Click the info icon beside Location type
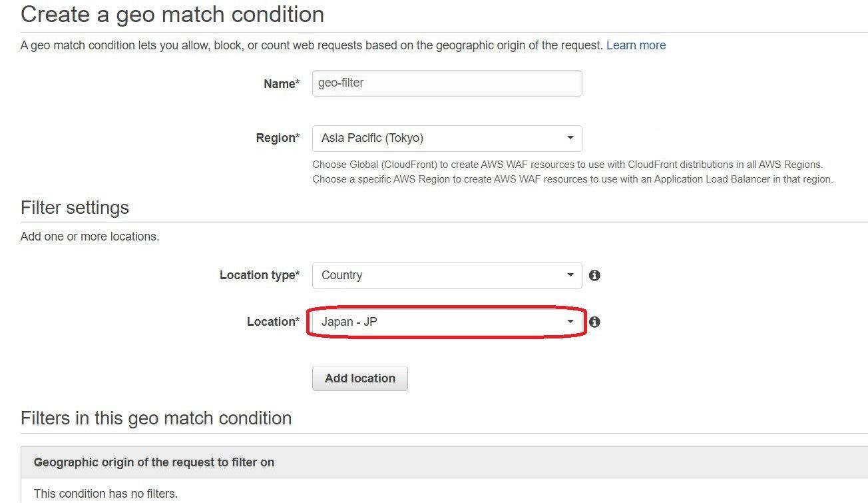Viewport: 868px width, 503px height. [594, 275]
